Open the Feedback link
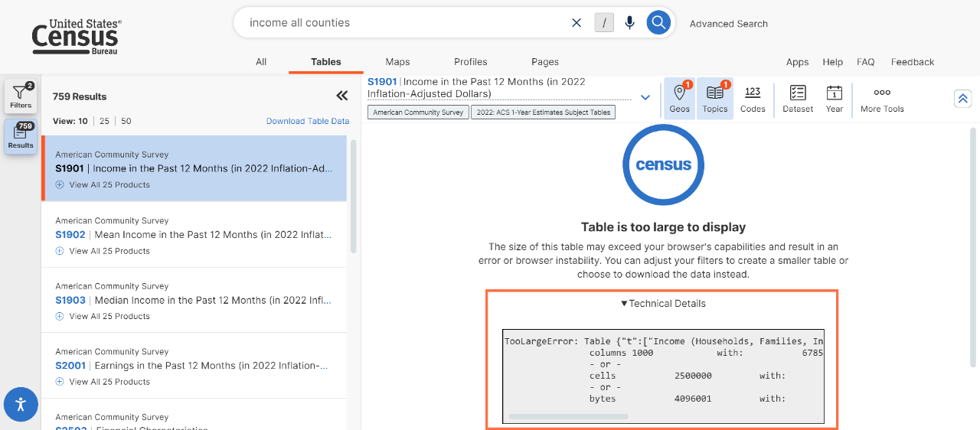The height and width of the screenshot is (430, 980). [x=913, y=62]
